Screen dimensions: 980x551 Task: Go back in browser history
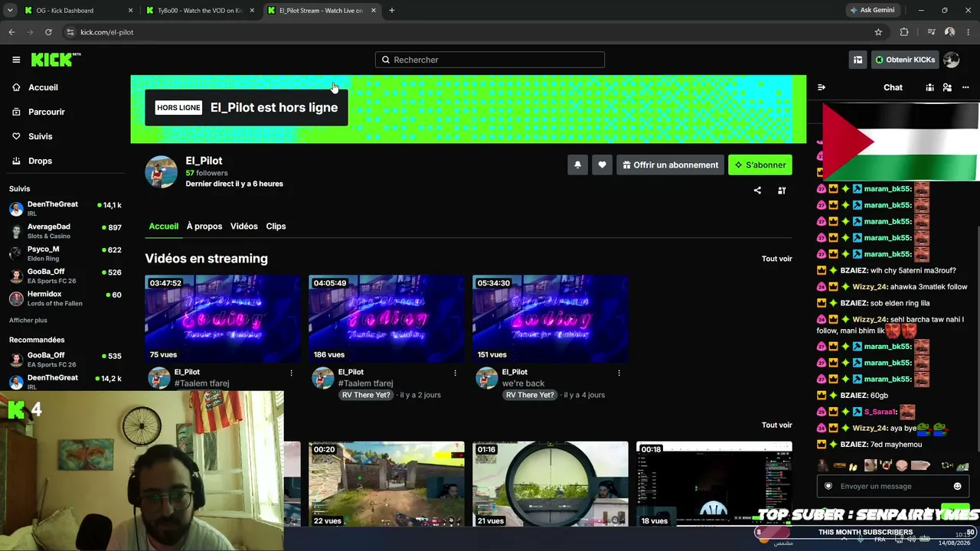tap(11, 32)
